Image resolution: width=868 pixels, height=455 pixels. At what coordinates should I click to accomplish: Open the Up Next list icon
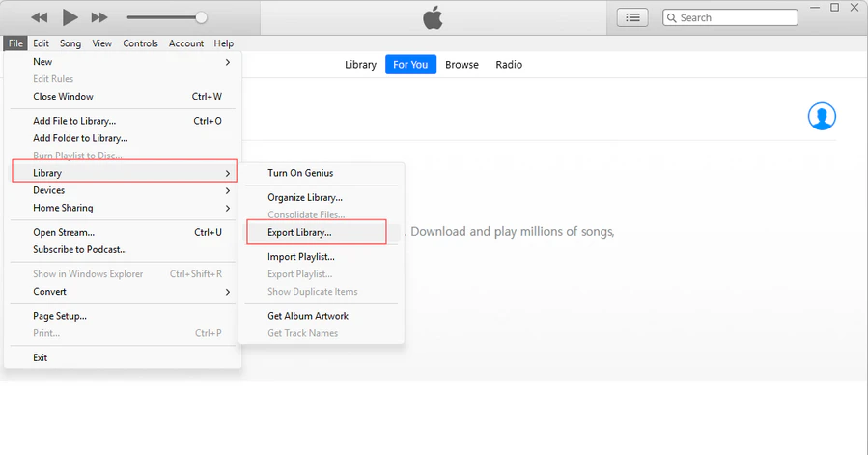(x=632, y=17)
